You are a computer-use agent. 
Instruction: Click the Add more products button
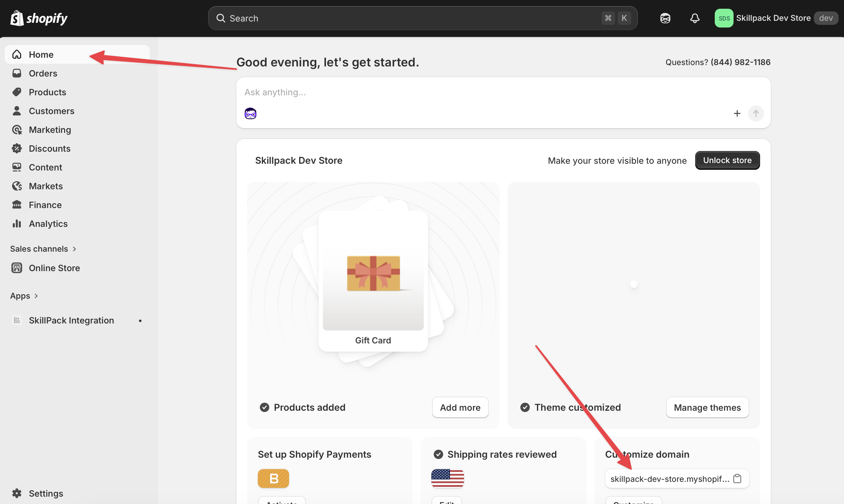pyautogui.click(x=460, y=407)
